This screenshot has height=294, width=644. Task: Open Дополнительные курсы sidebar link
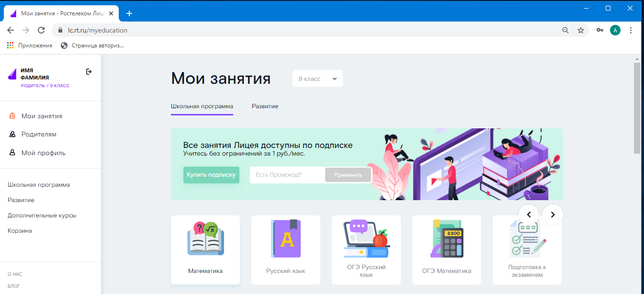tap(42, 215)
